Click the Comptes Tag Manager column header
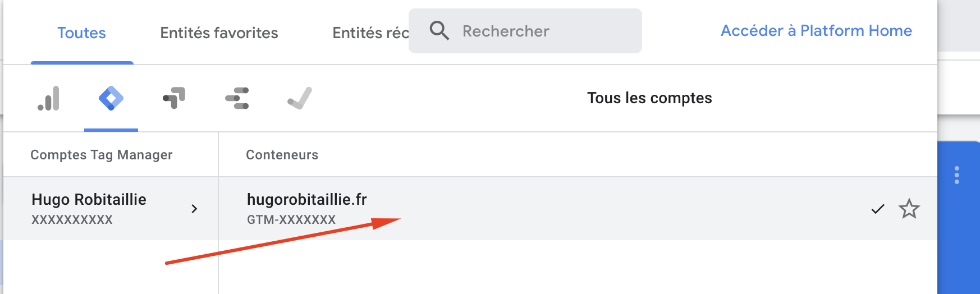 [x=102, y=155]
